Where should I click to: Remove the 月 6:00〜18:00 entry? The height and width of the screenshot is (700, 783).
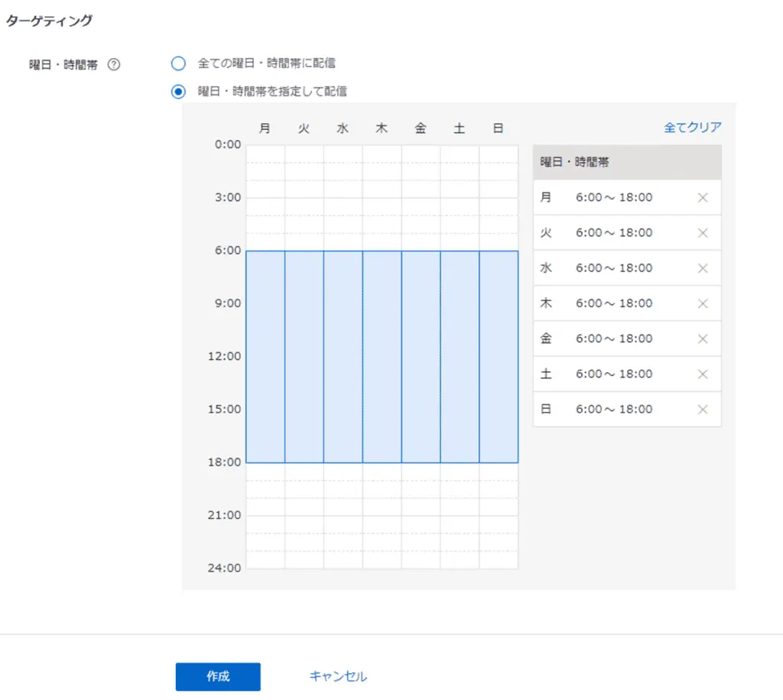(703, 197)
